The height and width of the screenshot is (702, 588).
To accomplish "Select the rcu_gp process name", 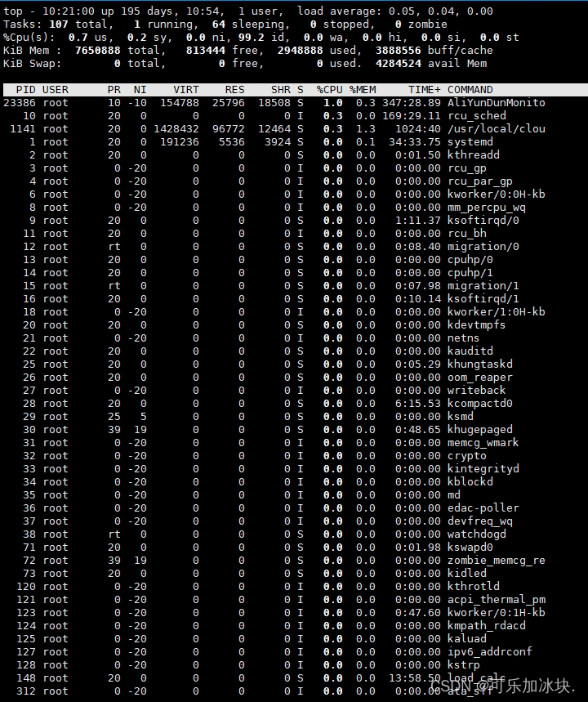I will pos(467,168).
